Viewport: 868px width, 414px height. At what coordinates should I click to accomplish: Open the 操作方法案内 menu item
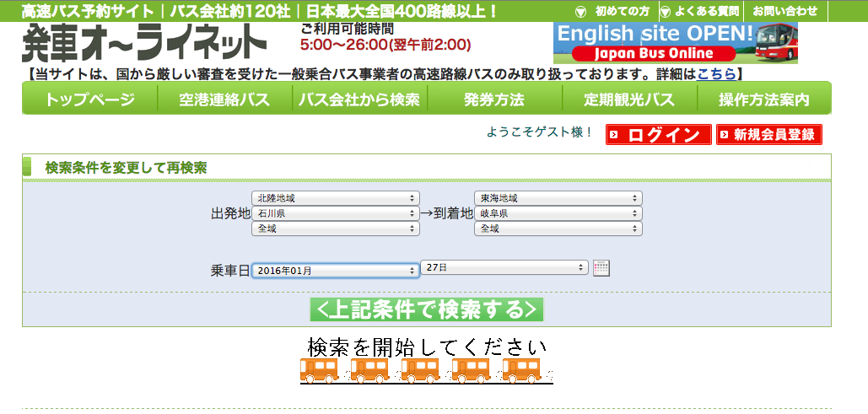(764, 99)
